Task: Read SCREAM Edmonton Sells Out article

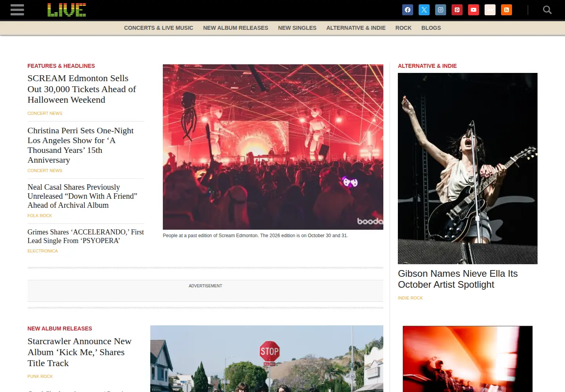Action: [x=82, y=89]
